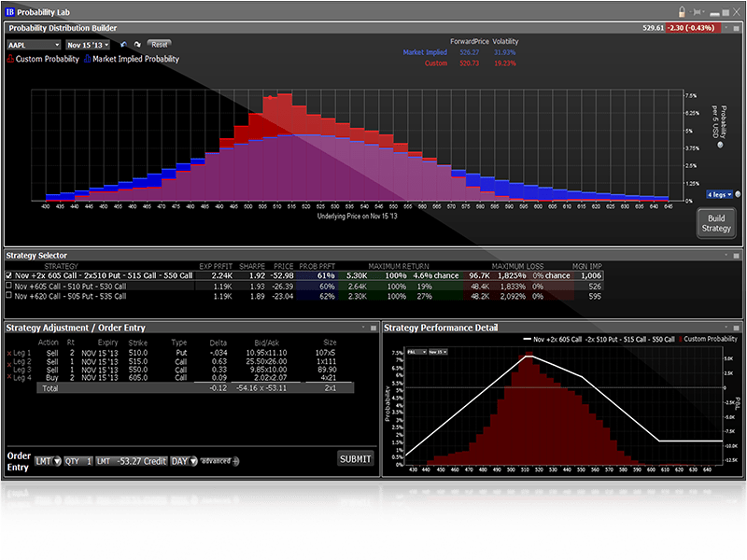Click the 2.24K expected profit value
Image resolution: width=747 pixels, height=560 pixels.
tap(222, 275)
